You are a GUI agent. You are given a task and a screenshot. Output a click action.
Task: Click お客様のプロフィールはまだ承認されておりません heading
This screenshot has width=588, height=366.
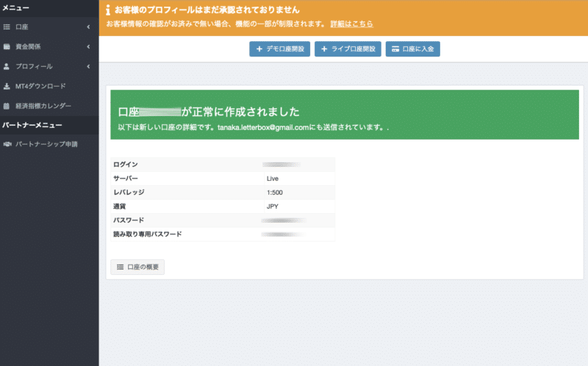(207, 10)
